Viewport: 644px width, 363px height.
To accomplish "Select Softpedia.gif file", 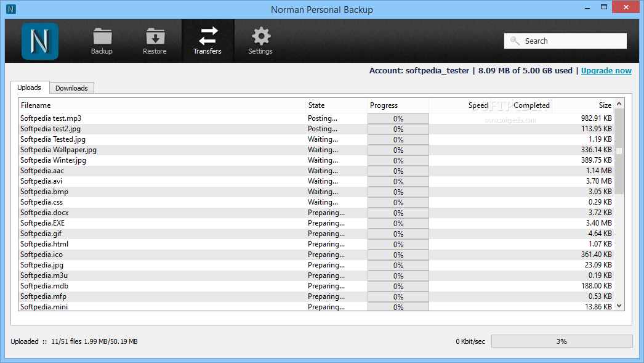I will point(41,234).
